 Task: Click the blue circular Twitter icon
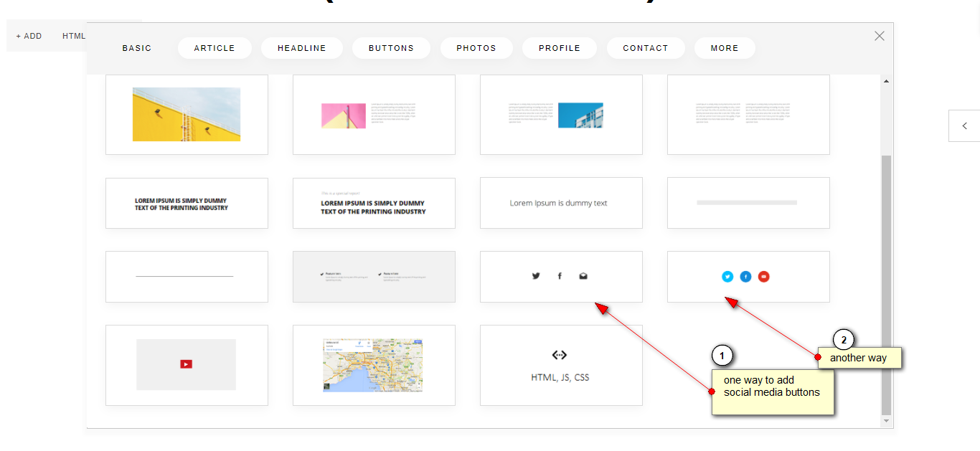click(727, 276)
